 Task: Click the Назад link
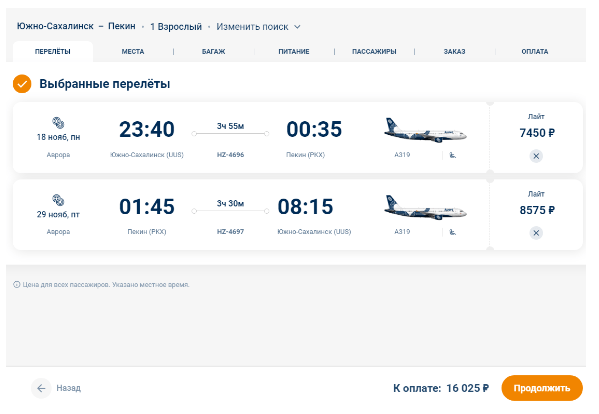click(68, 388)
